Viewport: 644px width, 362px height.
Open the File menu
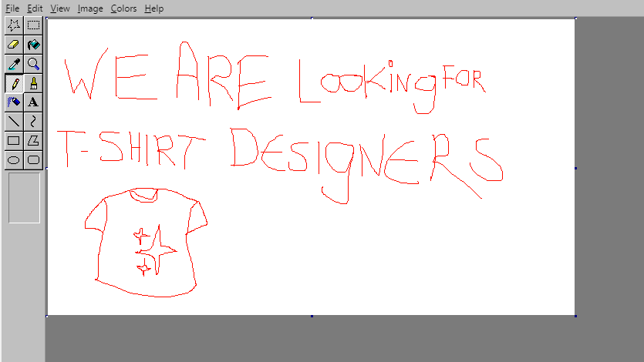12,8
